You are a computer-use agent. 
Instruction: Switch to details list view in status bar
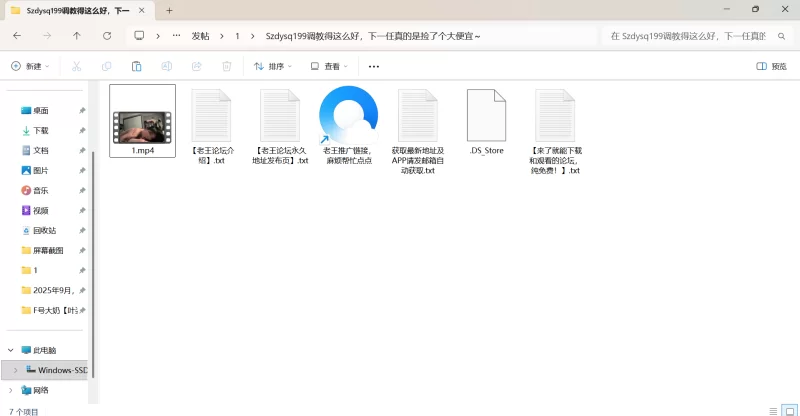[x=772, y=410]
